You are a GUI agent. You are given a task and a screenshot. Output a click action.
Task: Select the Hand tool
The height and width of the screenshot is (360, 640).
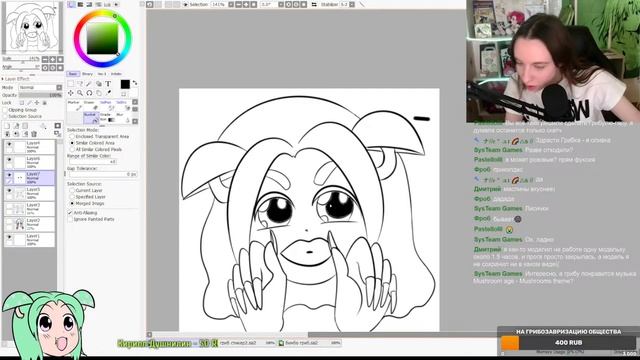pyautogui.click(x=99, y=93)
